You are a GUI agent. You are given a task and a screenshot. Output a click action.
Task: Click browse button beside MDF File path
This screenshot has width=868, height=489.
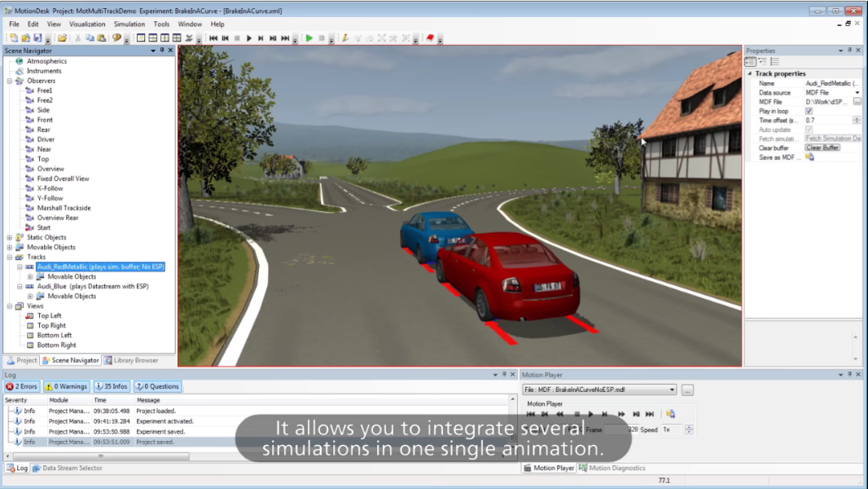click(857, 102)
